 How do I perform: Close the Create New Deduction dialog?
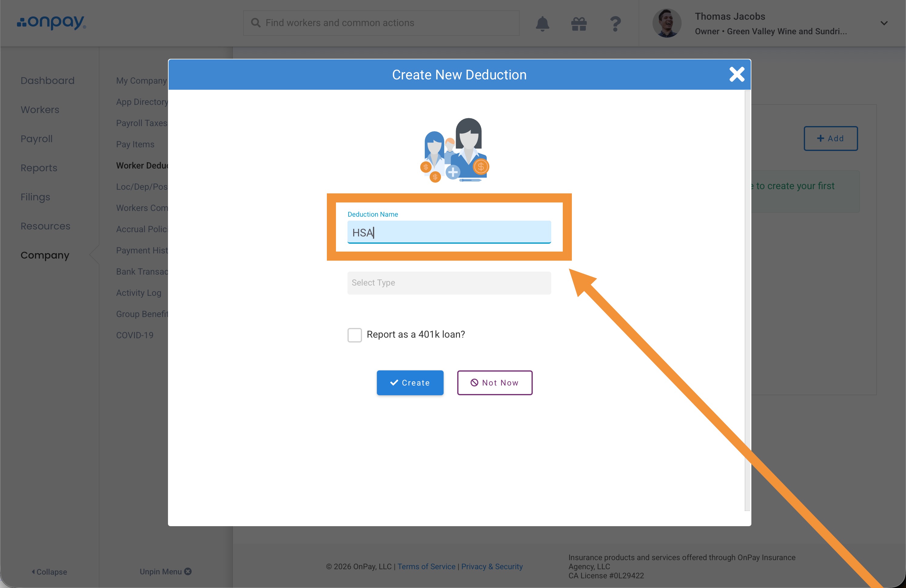[737, 74]
